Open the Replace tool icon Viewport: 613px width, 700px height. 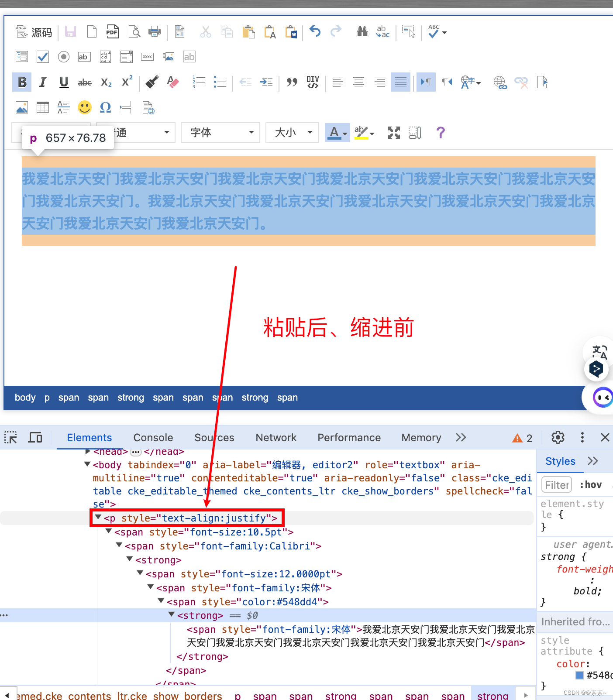[x=382, y=31]
